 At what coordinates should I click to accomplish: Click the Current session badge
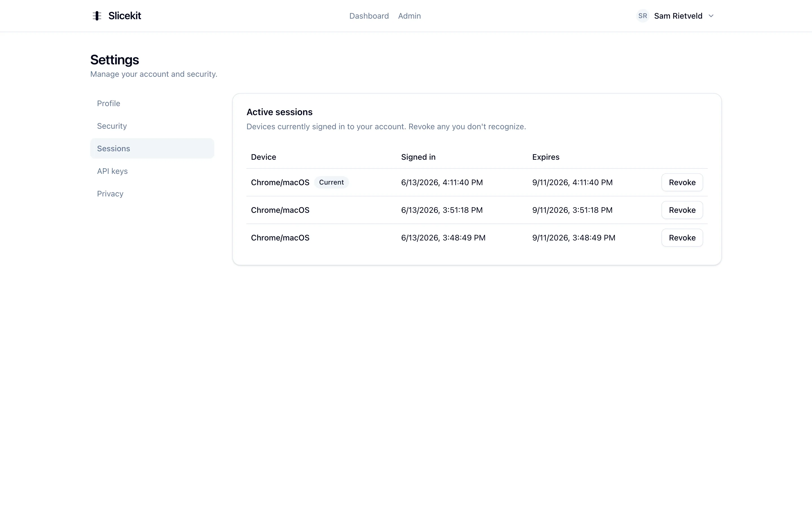331,182
